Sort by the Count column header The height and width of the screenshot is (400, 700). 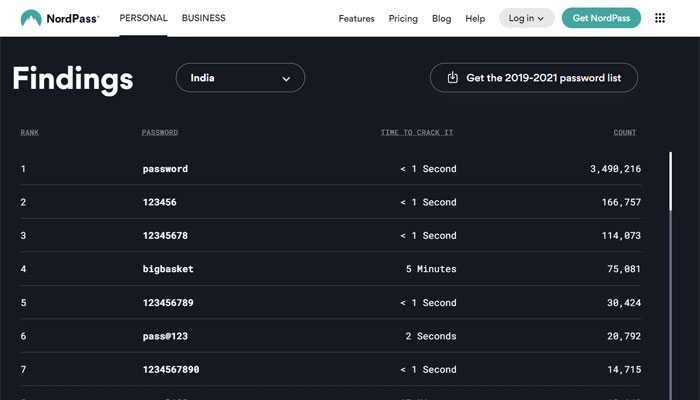click(625, 132)
